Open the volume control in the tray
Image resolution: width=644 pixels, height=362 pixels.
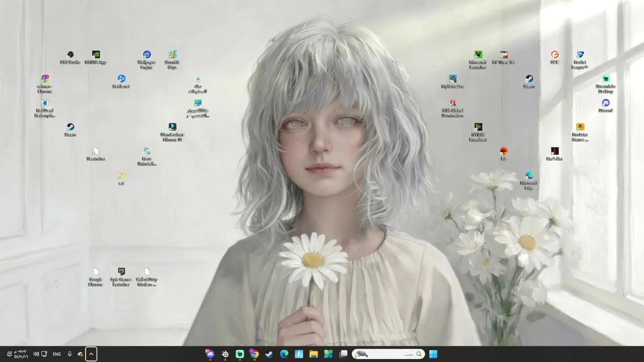pos(36,354)
